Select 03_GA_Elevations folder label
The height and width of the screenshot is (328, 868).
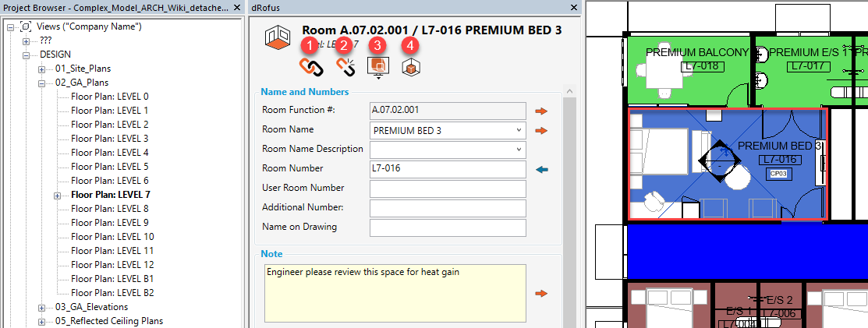point(91,307)
